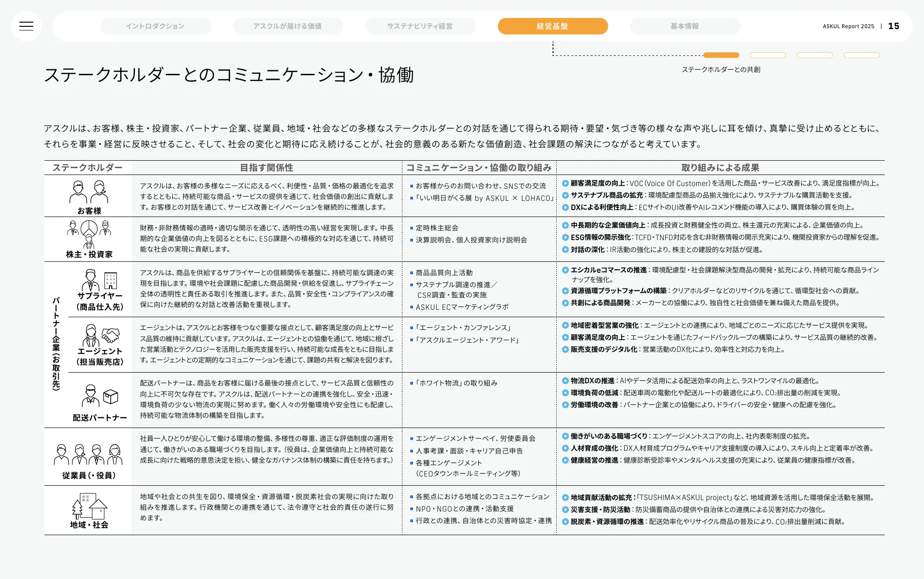The height and width of the screenshot is (579, 924).
Task: Click 決算説明会、個人投資家向け説明会 item
Action: (471, 240)
